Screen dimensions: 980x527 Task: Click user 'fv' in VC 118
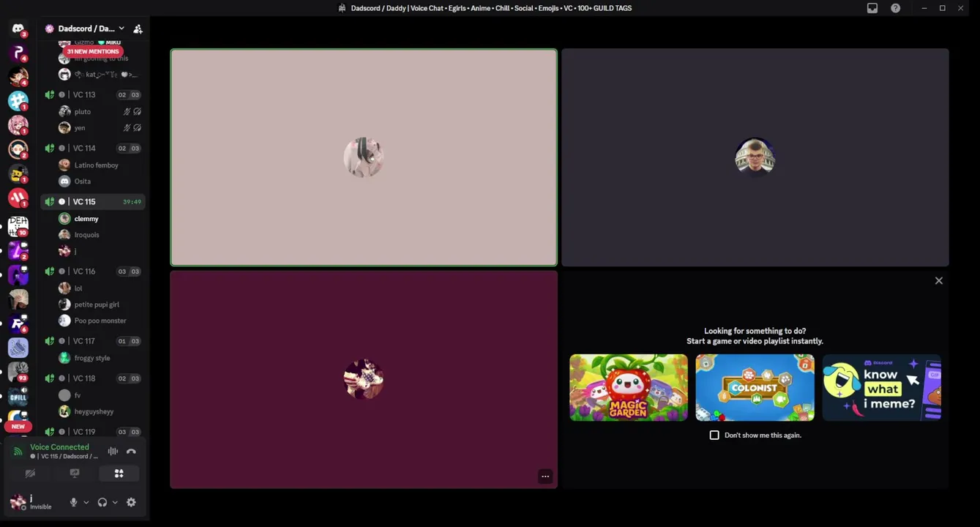pyautogui.click(x=100, y=395)
